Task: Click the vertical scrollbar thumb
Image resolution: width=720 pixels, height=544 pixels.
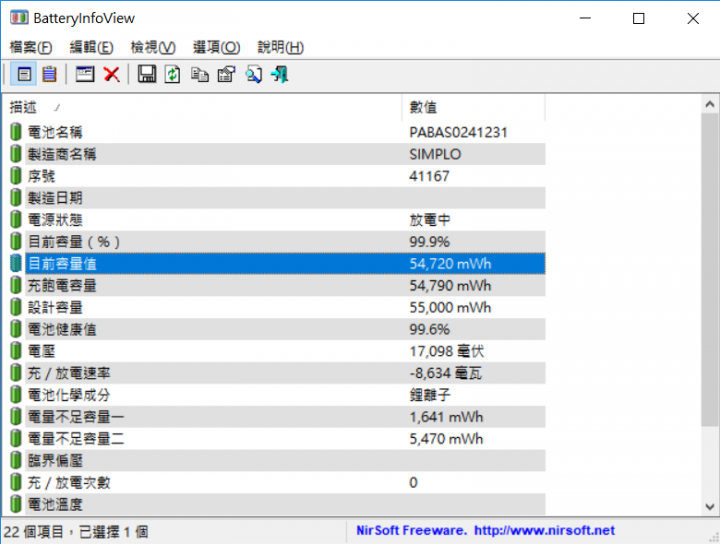Action: click(710, 269)
